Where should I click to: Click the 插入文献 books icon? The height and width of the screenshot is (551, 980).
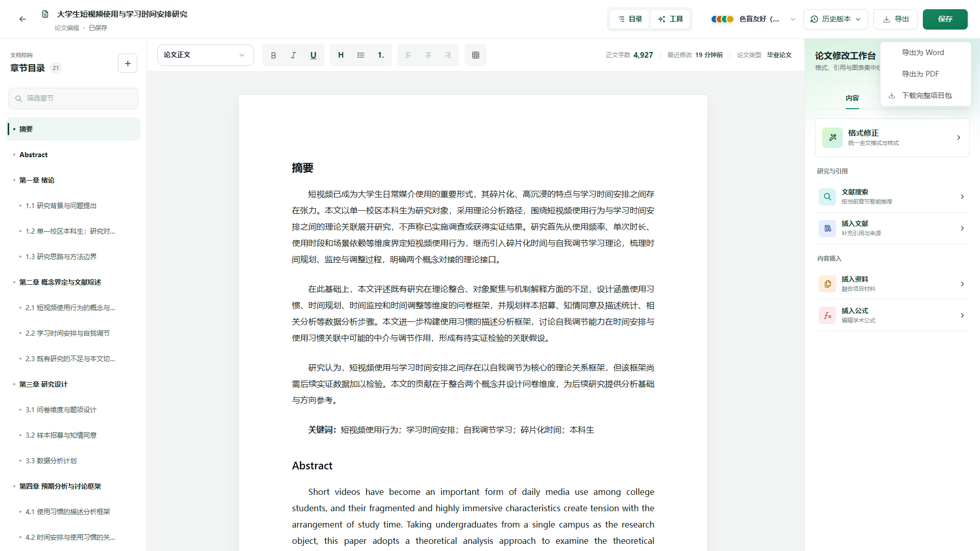(827, 229)
